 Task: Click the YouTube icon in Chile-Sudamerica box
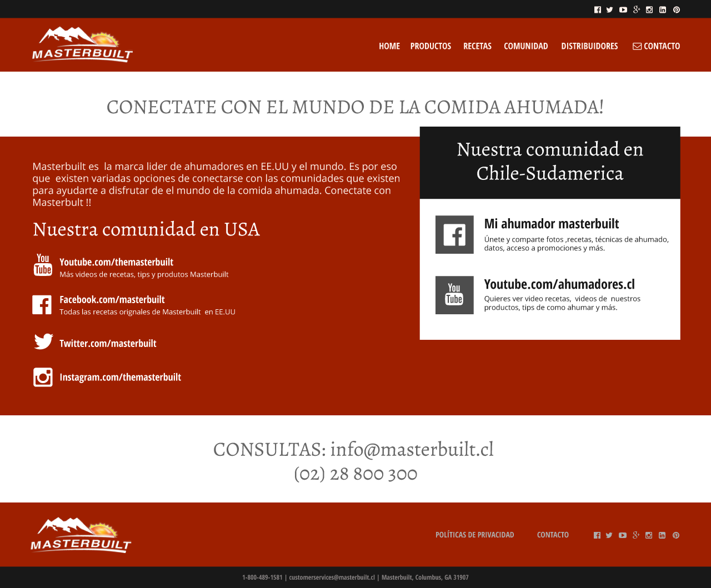[x=454, y=295]
